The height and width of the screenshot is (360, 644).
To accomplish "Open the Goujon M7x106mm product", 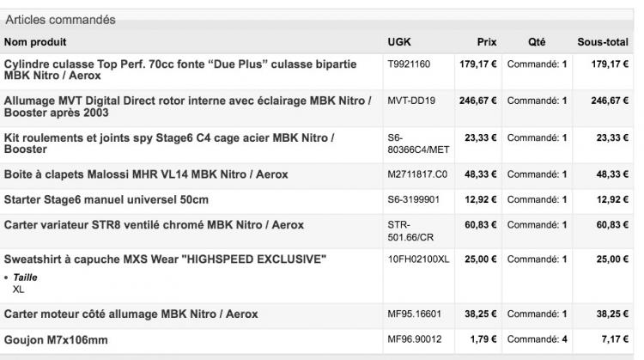I will coord(56,340).
